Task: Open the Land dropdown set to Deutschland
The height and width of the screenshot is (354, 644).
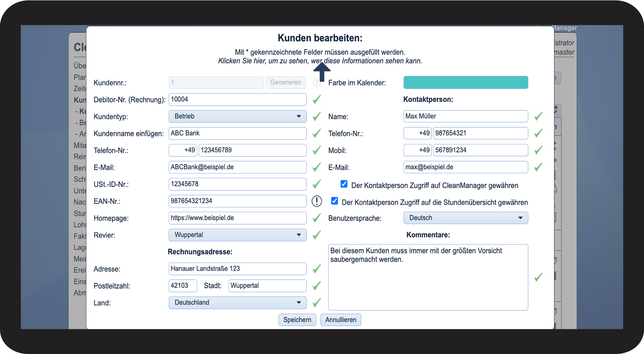Action: (237, 303)
